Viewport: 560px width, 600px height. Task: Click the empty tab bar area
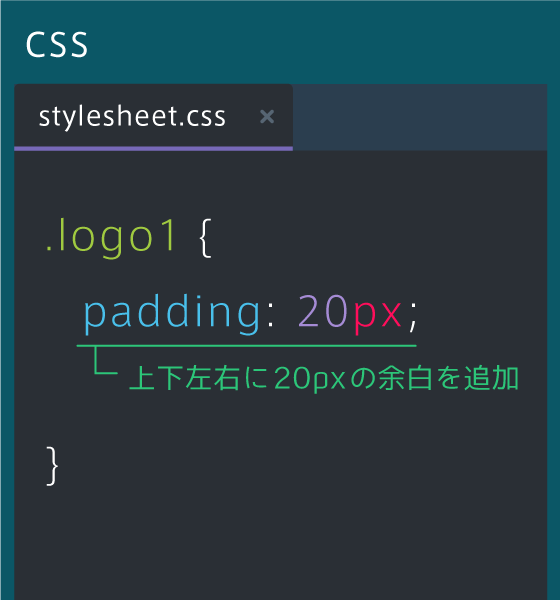point(420,117)
